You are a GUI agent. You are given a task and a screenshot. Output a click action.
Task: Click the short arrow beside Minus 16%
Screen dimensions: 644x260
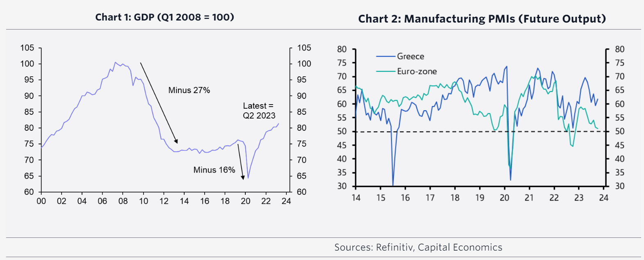pos(241,162)
